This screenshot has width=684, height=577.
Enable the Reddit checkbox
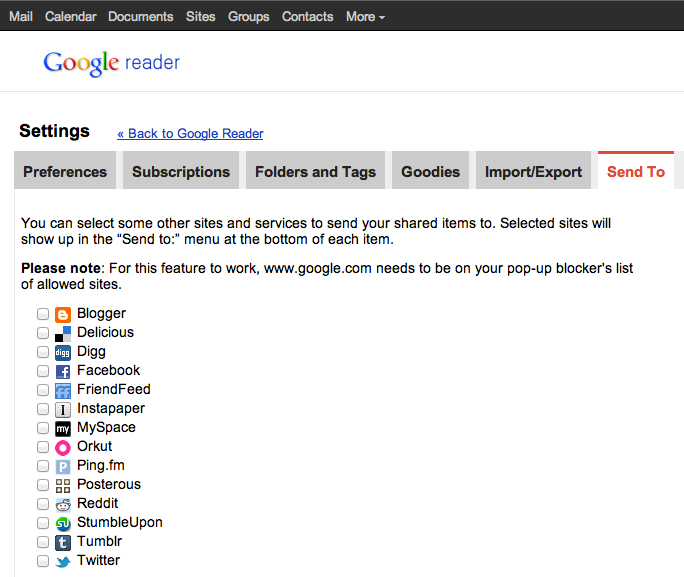point(43,504)
